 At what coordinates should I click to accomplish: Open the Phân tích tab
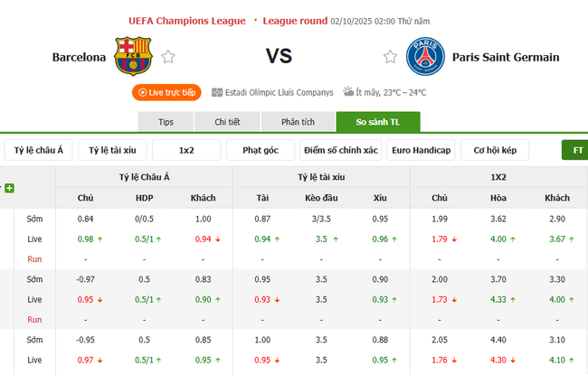[298, 122]
